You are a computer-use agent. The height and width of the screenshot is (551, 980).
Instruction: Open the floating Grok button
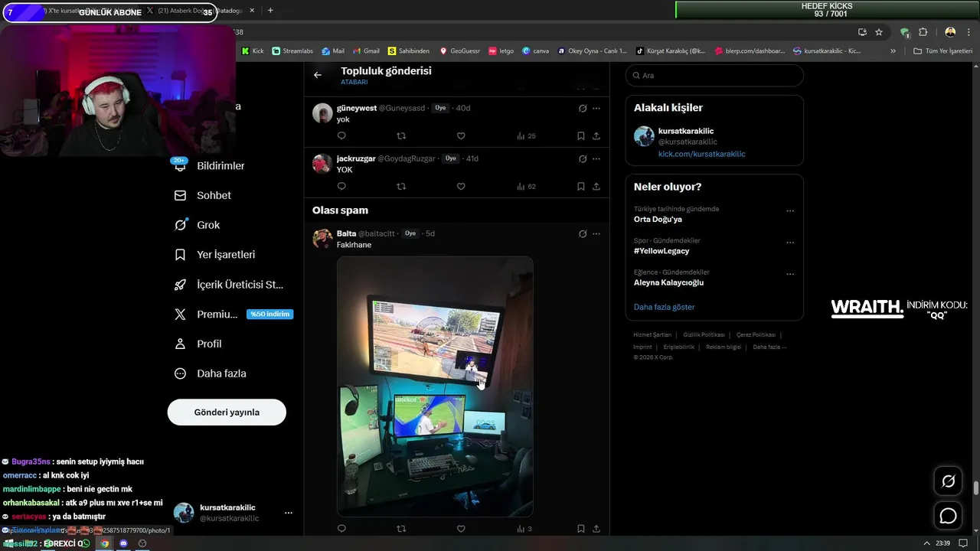[948, 481]
